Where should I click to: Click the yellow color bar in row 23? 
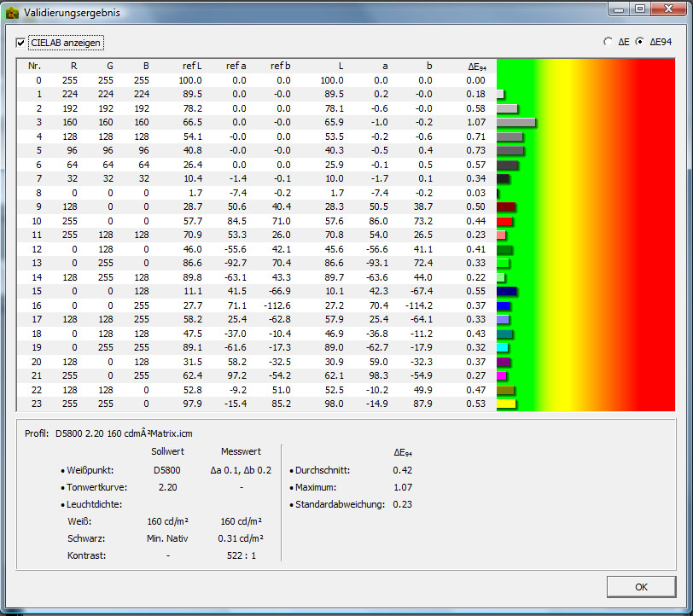pos(506,404)
